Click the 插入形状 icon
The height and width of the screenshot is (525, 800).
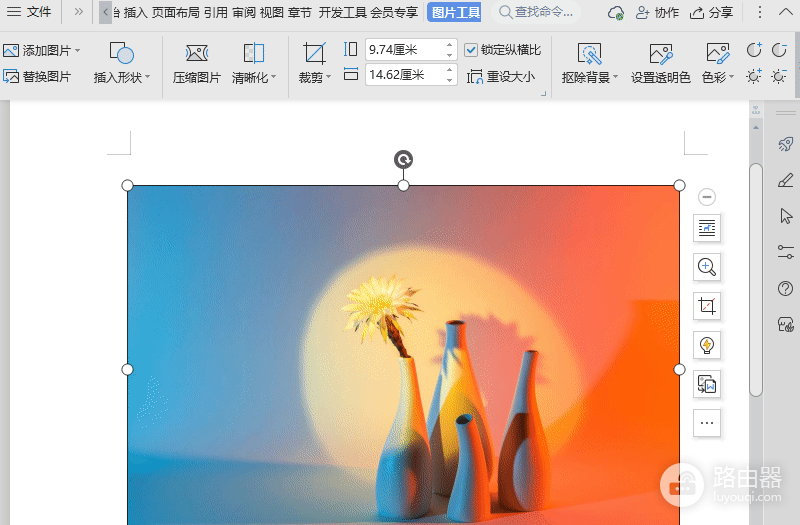tap(121, 53)
